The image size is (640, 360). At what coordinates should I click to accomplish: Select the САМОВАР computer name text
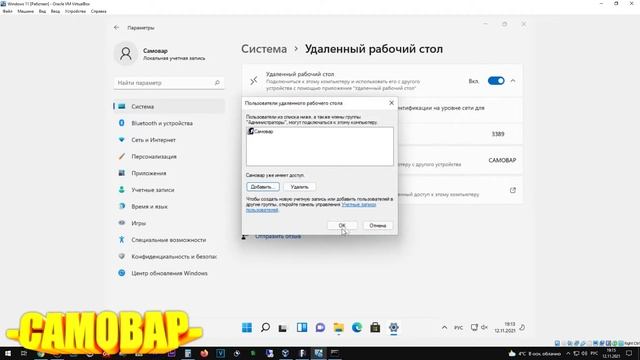pos(502,160)
